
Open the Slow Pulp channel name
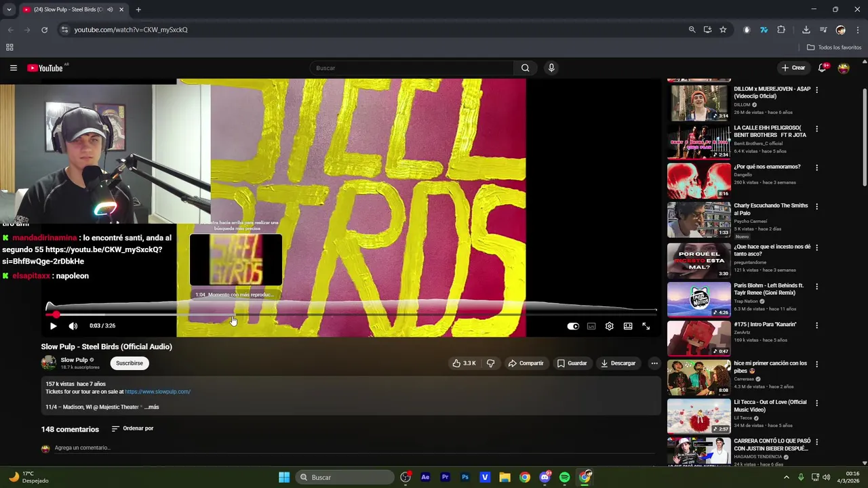[x=74, y=360]
